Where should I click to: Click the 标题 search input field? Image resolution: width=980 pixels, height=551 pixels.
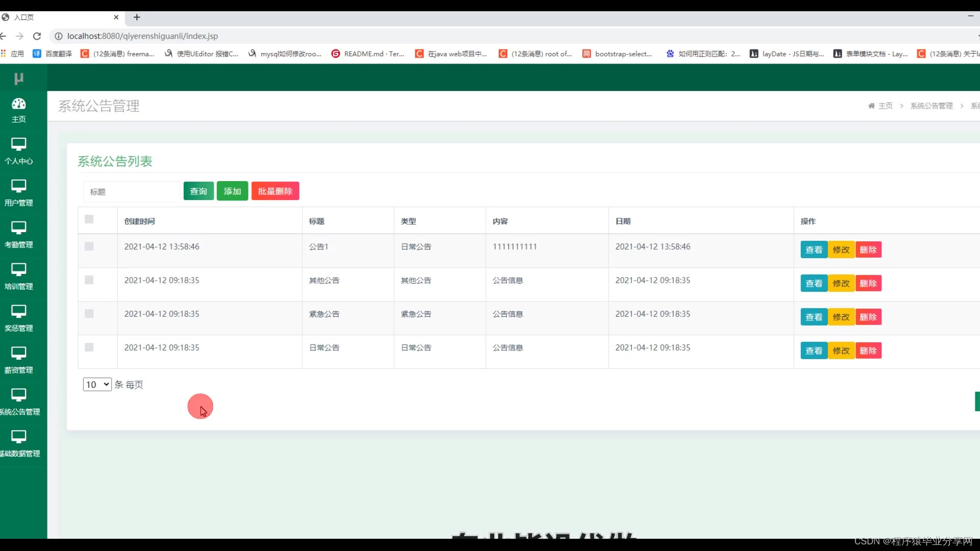(x=132, y=192)
